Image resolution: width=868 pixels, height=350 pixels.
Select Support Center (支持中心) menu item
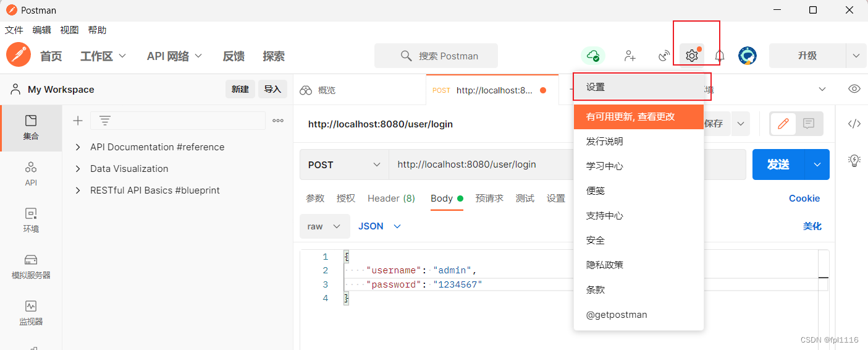coord(639,216)
